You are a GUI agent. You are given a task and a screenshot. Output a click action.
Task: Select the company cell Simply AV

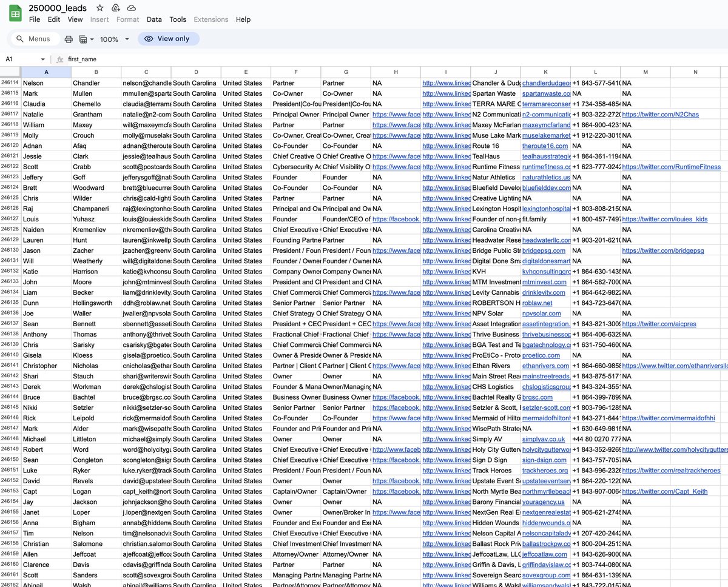[x=496, y=439]
